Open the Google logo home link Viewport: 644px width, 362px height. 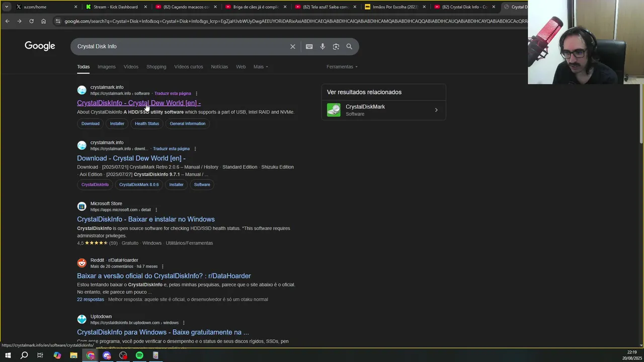click(x=40, y=46)
